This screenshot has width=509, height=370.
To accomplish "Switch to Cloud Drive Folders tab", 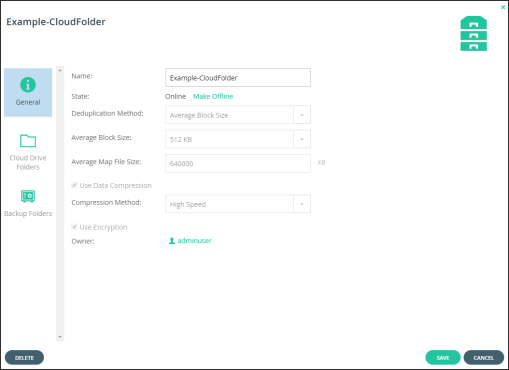I will [28, 152].
